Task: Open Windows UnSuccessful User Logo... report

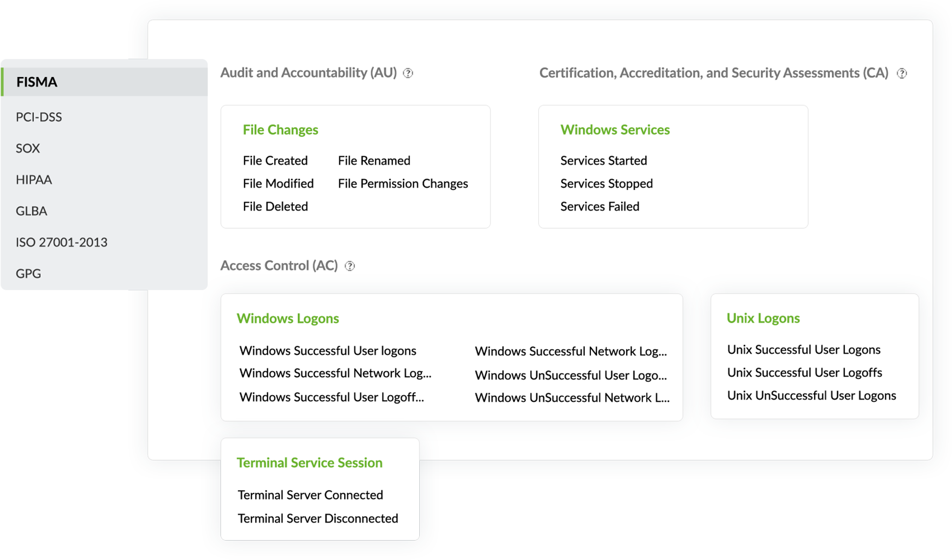Action: pyautogui.click(x=570, y=375)
